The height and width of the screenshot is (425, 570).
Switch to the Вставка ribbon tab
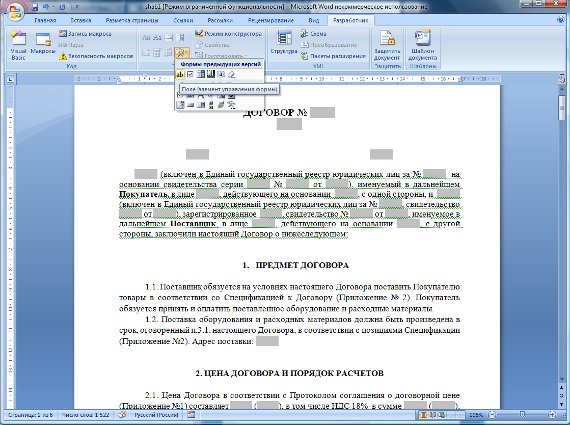tap(81, 20)
